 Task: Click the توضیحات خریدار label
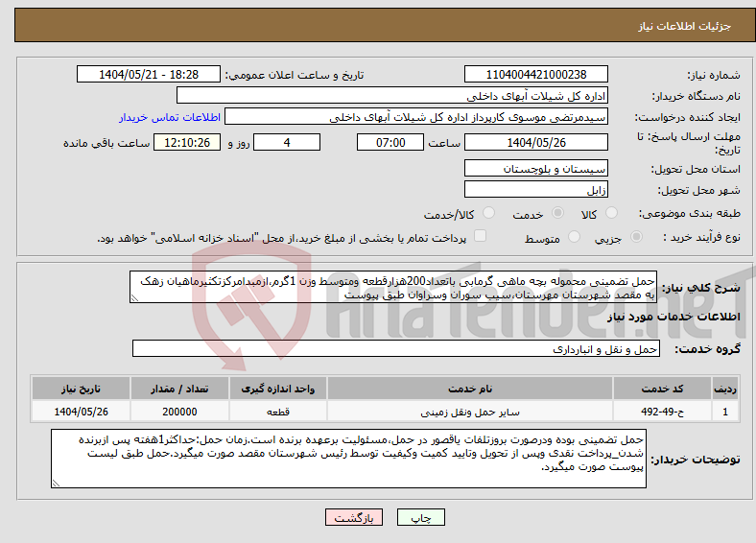(x=696, y=460)
